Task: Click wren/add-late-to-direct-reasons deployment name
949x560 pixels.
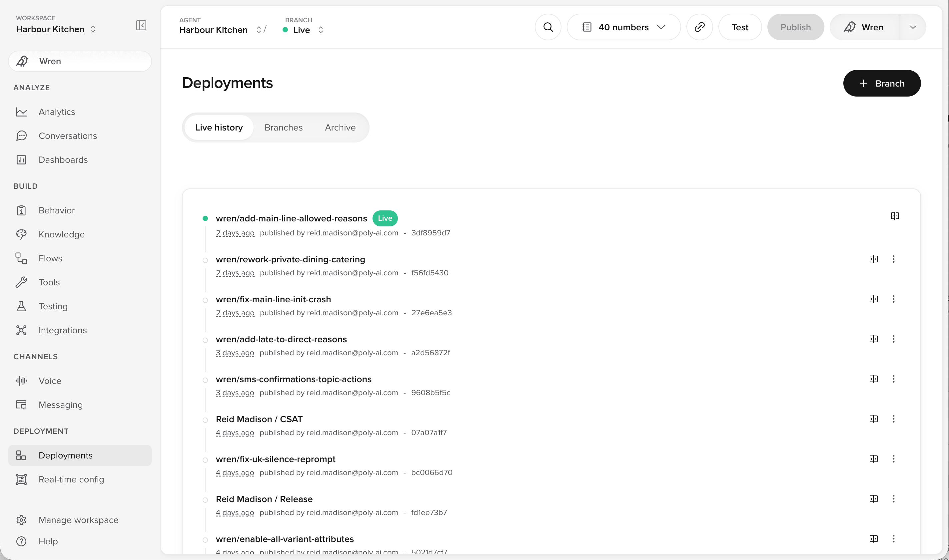Action: point(281,339)
